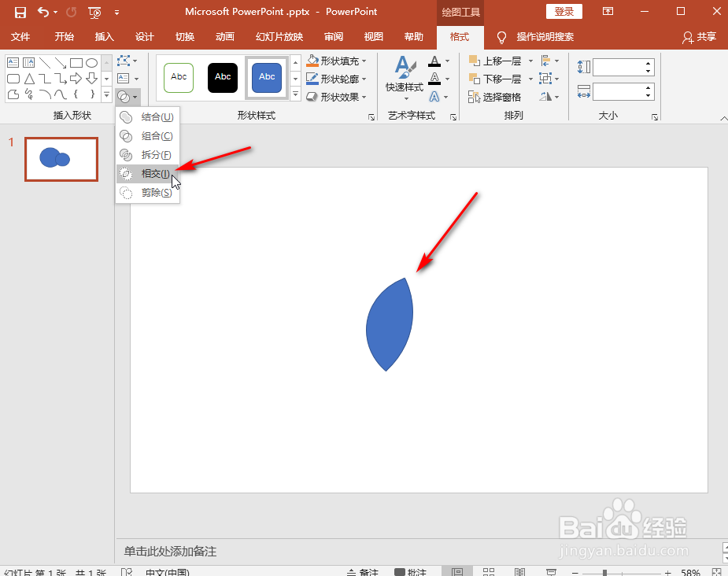Save the presentation with the floppy disk icon

click(x=20, y=12)
